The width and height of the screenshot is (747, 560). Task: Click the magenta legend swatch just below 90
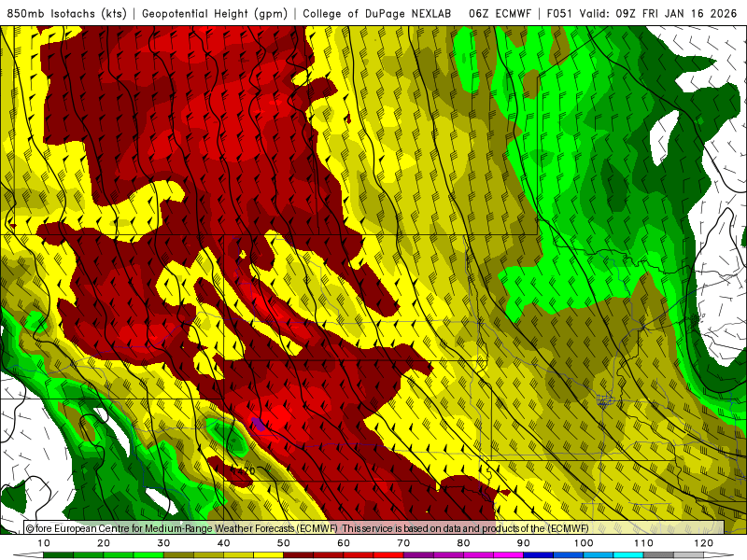[508, 555]
